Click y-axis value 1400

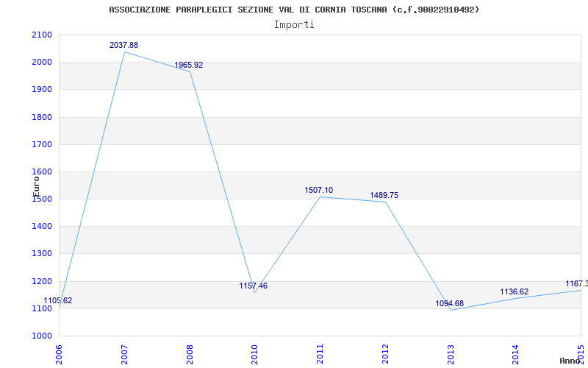coord(40,227)
